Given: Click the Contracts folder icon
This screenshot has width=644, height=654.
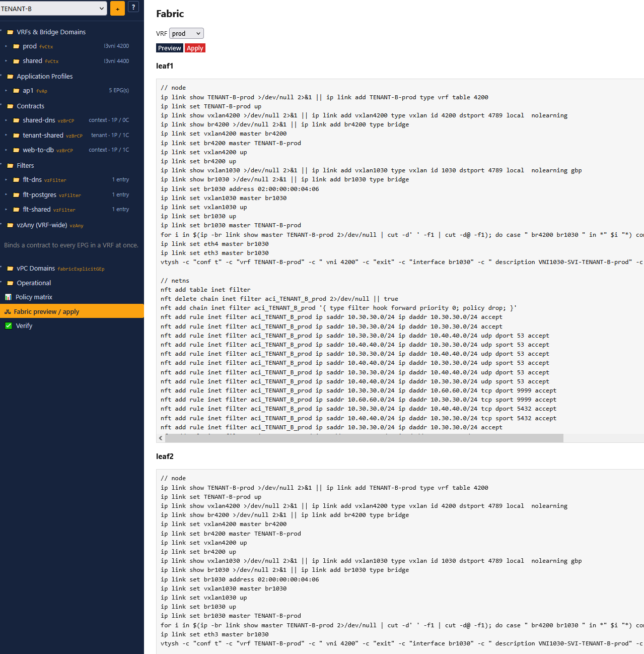Looking at the screenshot, I should [10, 106].
